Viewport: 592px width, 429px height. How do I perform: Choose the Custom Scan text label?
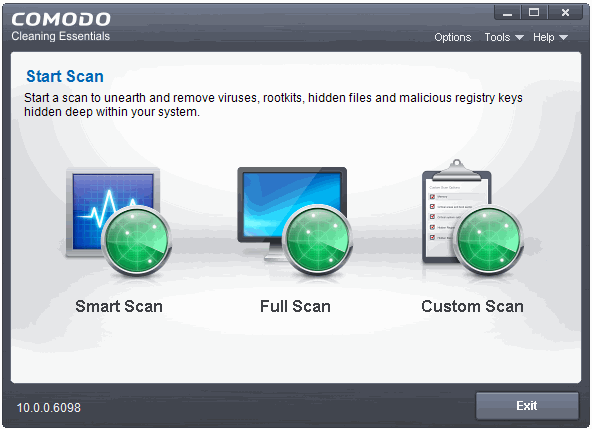472,306
